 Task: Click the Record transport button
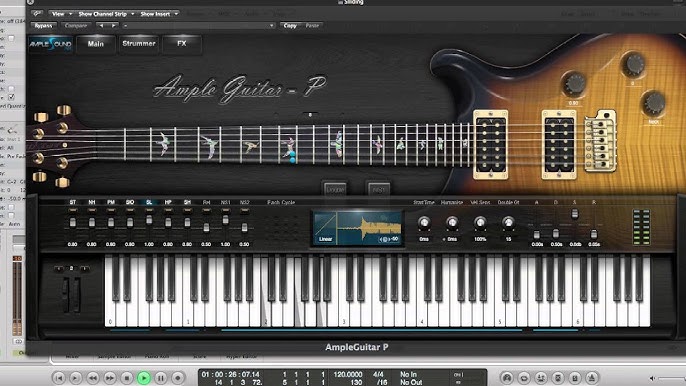click(x=178, y=378)
